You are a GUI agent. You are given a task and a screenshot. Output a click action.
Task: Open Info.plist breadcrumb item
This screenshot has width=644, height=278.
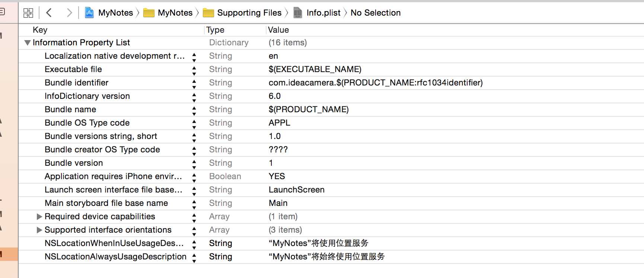323,13
